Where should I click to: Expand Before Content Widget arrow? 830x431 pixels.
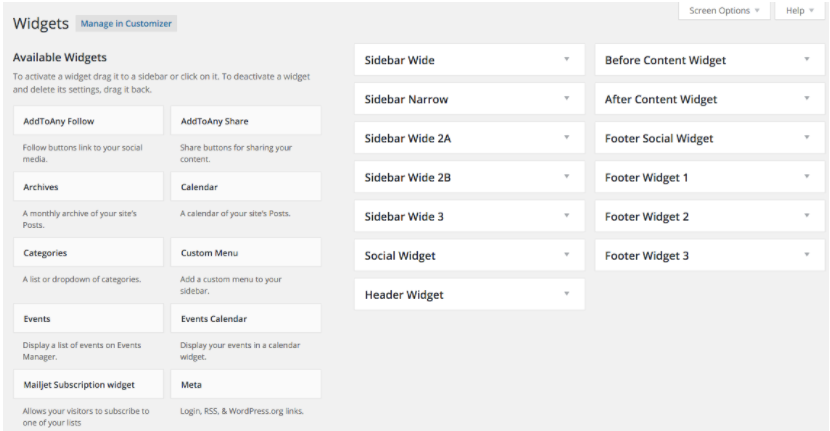tap(807, 60)
